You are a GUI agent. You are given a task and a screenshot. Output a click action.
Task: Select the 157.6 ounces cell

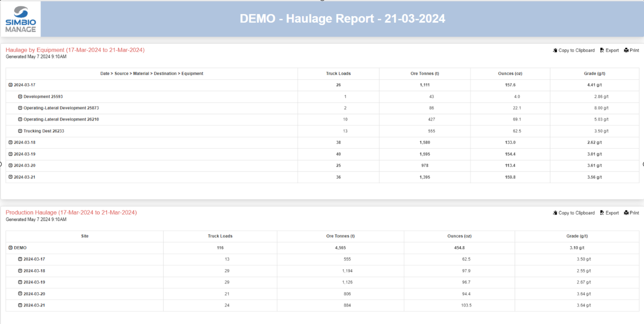click(510, 85)
